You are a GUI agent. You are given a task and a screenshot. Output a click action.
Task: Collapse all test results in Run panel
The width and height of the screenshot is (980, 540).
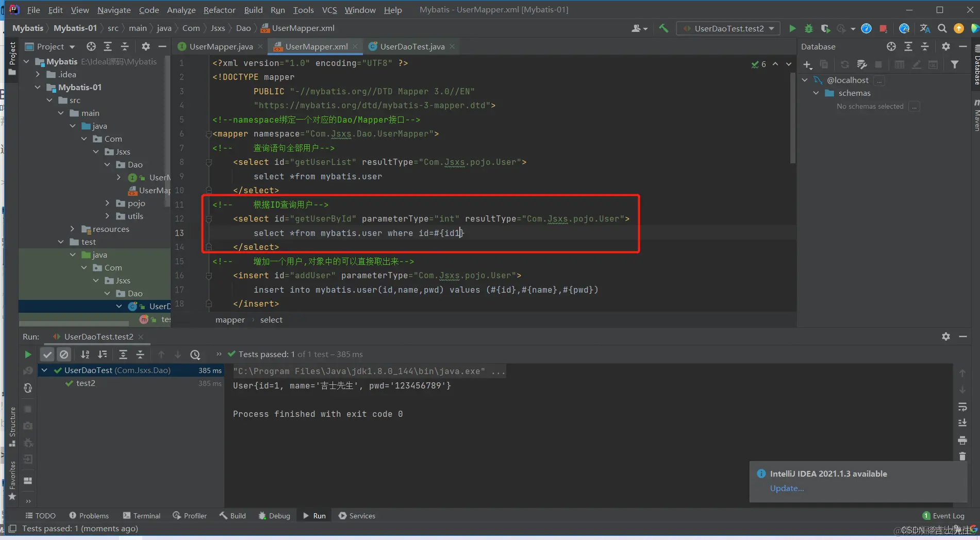pyautogui.click(x=140, y=355)
